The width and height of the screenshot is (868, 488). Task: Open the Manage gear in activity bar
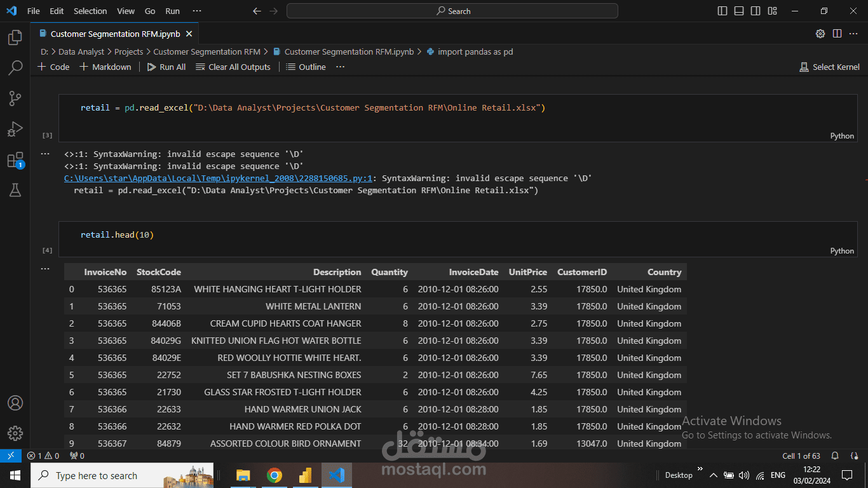(x=15, y=433)
